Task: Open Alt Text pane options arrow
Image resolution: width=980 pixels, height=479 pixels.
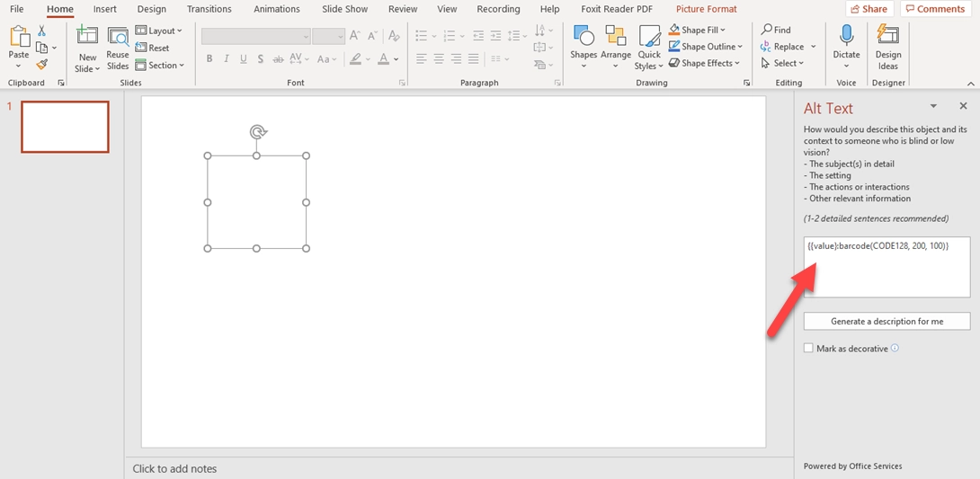Action: (933, 106)
